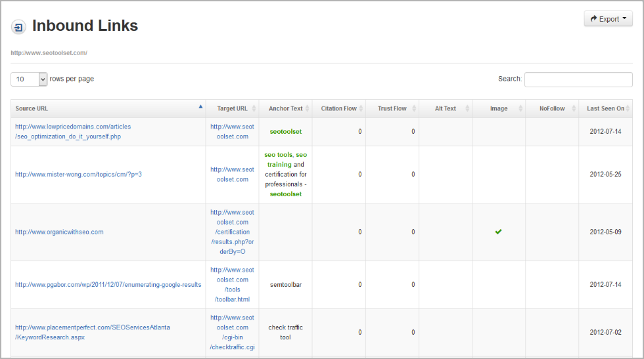The image size is (644, 359).
Task: Click the 'semtoolbar' anchor text cell
Action: (286, 285)
